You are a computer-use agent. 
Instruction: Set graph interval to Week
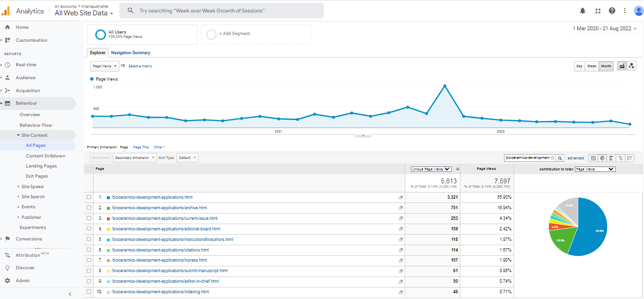click(x=592, y=66)
